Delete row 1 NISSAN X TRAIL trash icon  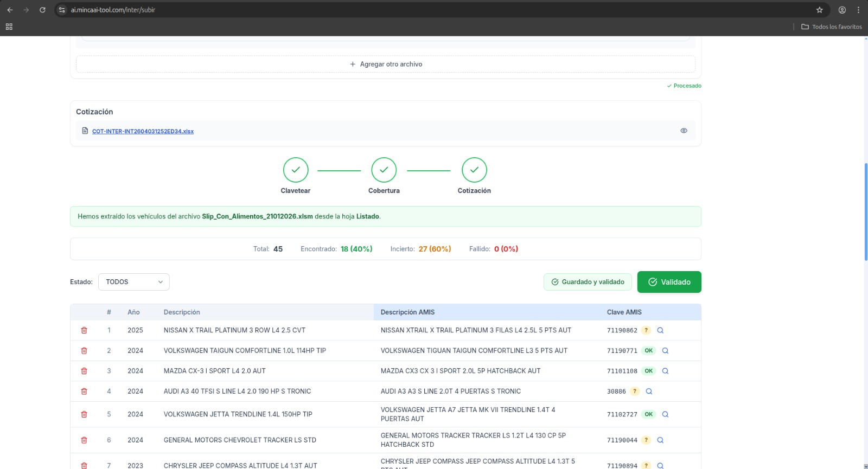(84, 330)
